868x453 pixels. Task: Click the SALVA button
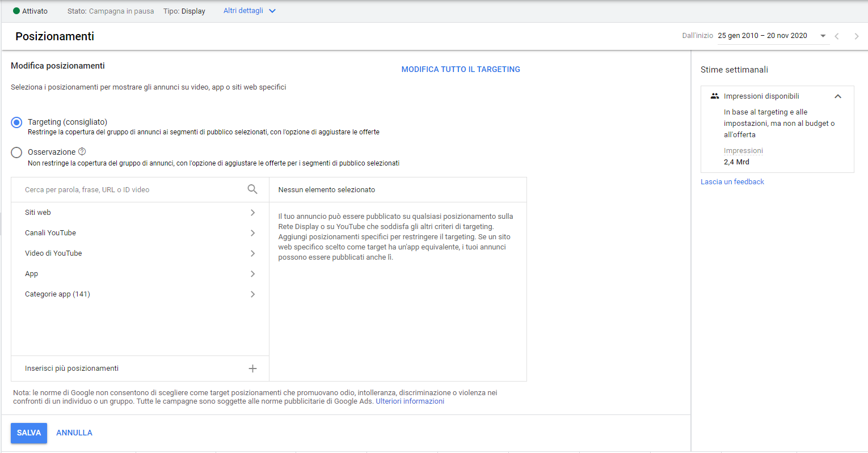pyautogui.click(x=29, y=433)
